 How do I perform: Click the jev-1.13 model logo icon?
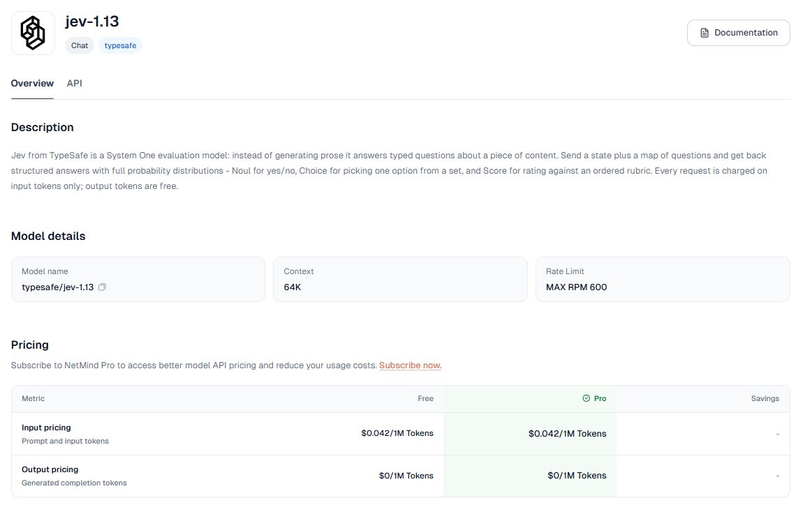tap(33, 33)
